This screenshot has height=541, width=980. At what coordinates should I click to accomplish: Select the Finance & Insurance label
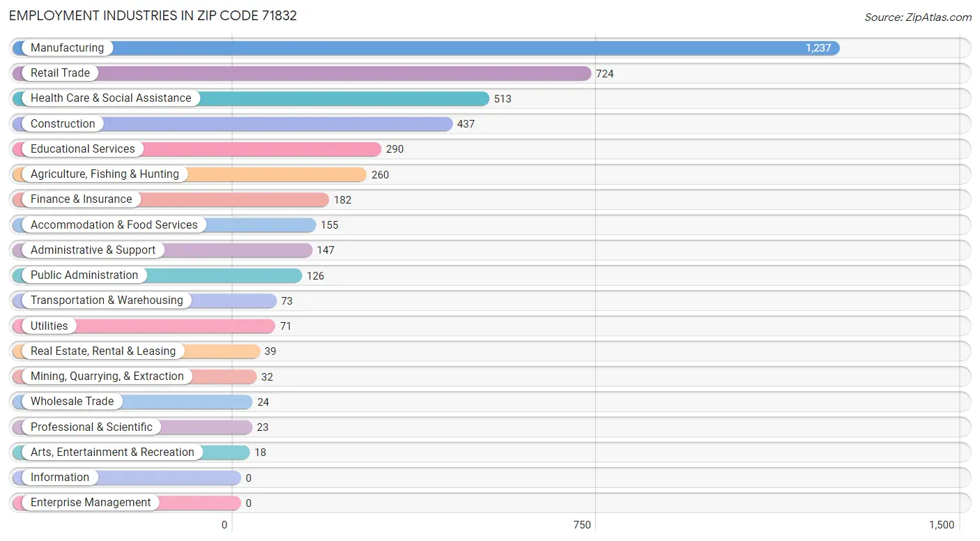81,199
